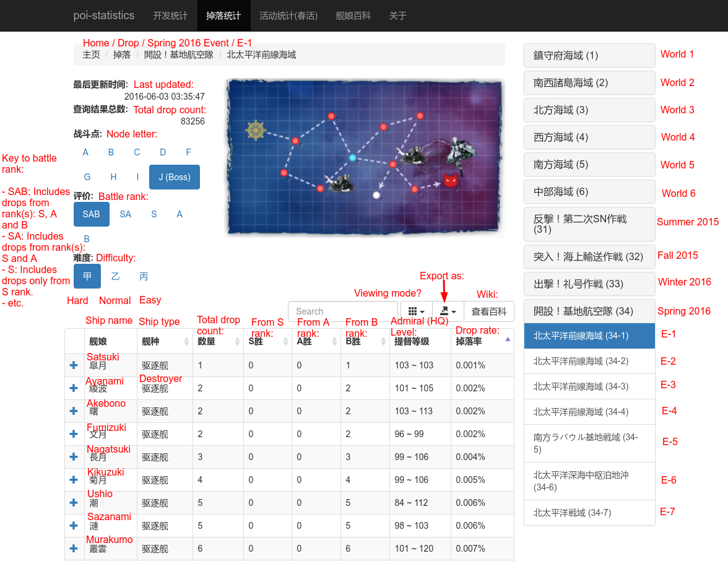Image resolution: width=728 pixels, height=561 pixels.
Task: Expand the 叢雲 (Murakumo) row plus icon
Action: [x=73, y=549]
